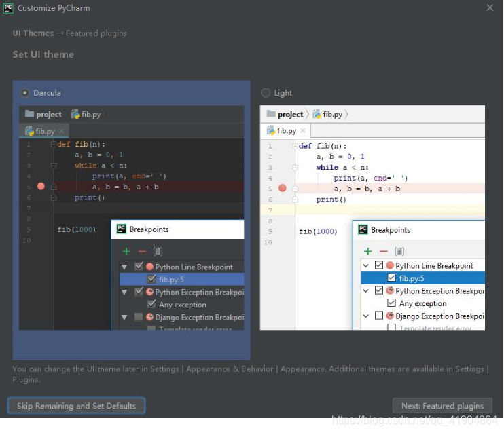Click PyCharm icon in Light Breakpoints title
Viewport: 504px width, 433px height.
[363, 229]
